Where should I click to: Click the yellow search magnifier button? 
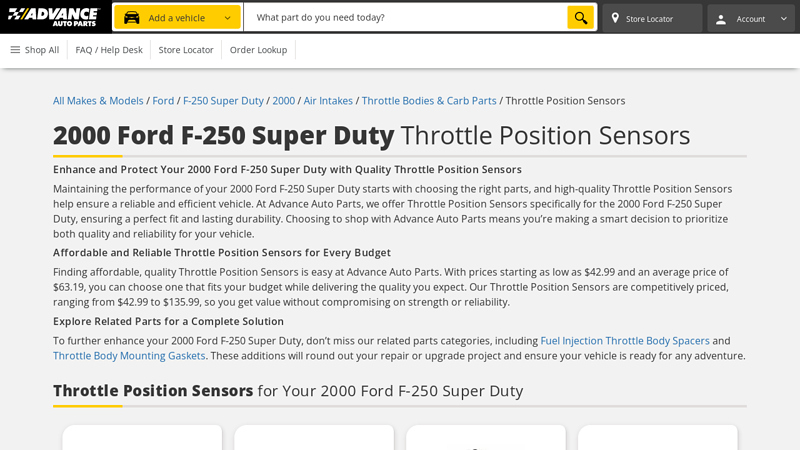580,18
